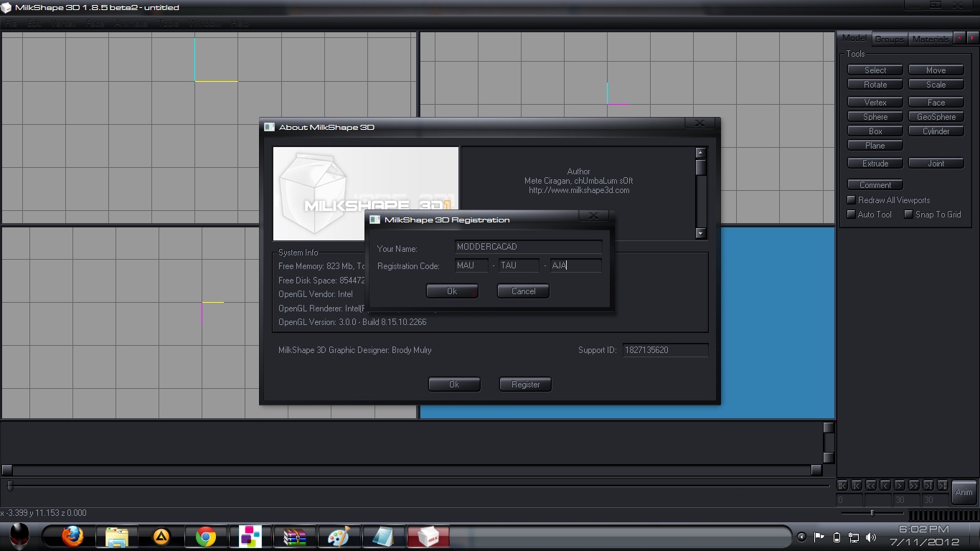Click the first Registration Code field MAU
The height and width of the screenshot is (551, 980).
click(x=471, y=265)
